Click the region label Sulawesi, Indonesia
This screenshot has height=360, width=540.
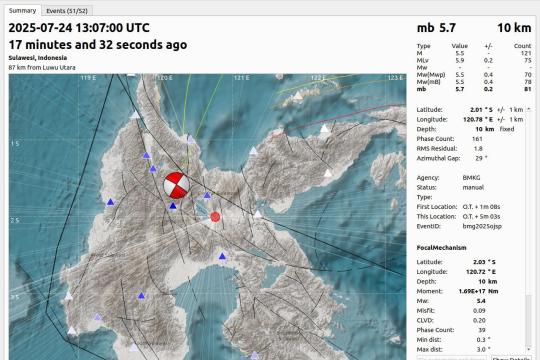[x=38, y=58]
